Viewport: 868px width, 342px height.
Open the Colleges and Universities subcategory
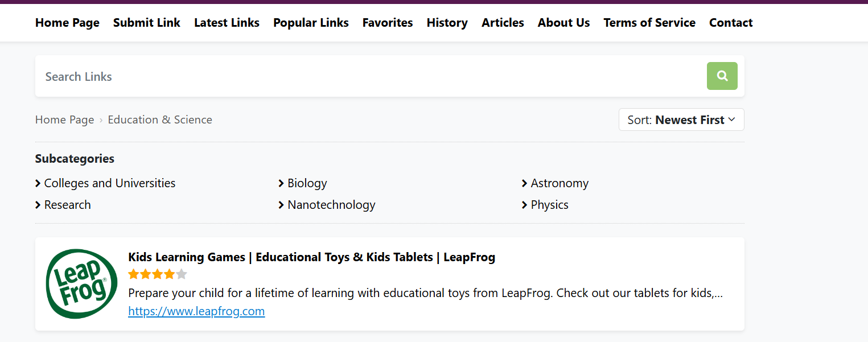click(x=109, y=183)
